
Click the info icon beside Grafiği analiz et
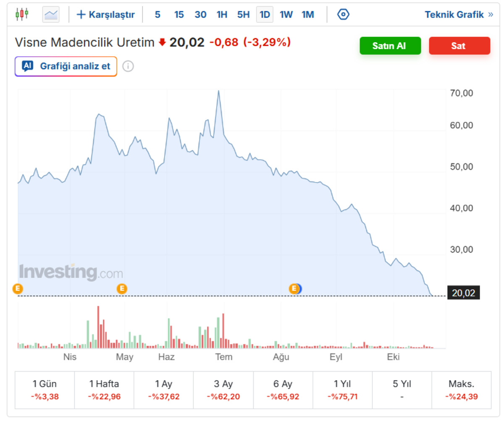coord(128,66)
